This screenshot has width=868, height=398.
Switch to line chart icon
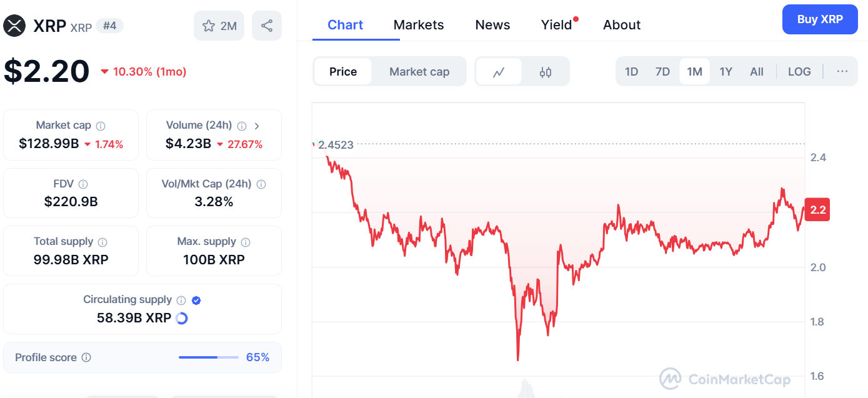point(499,72)
